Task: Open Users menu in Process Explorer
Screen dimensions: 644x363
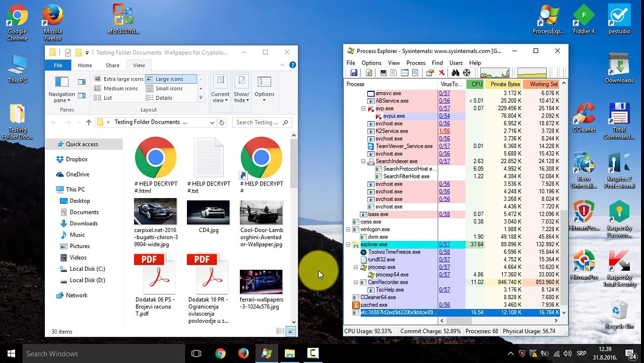Action: [x=456, y=63]
